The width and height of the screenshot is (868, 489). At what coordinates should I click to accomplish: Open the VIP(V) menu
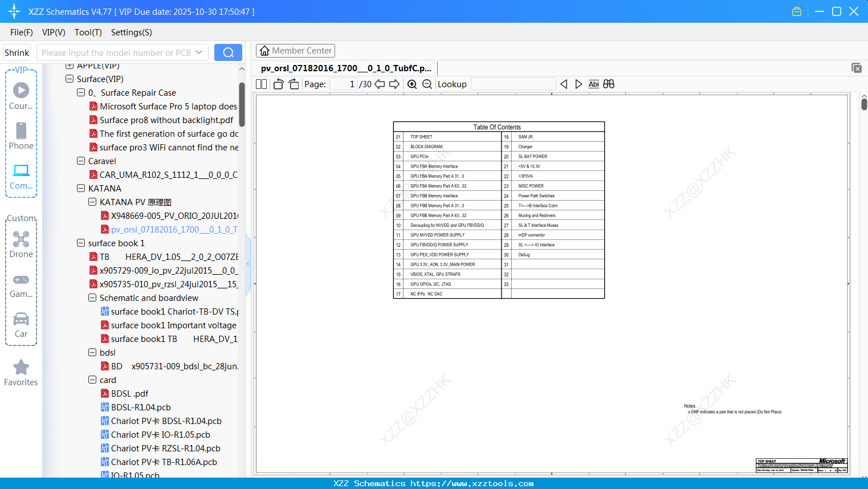tap(54, 32)
